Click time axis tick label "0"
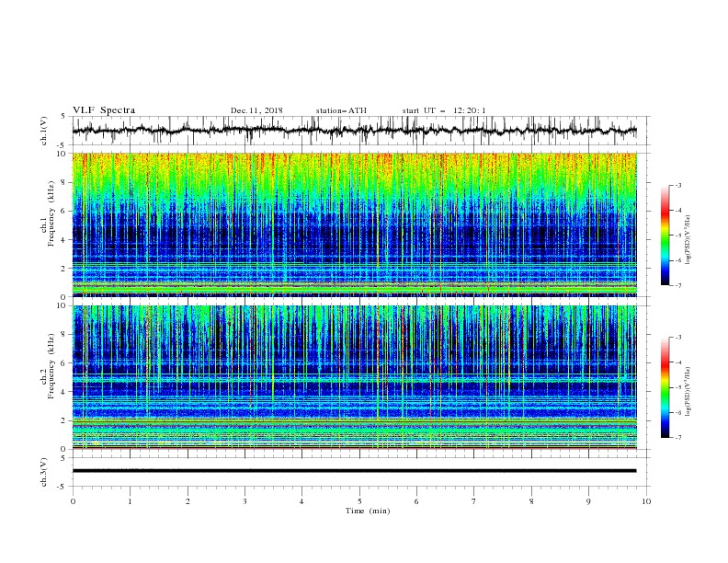The image size is (728, 563). tap(73, 501)
